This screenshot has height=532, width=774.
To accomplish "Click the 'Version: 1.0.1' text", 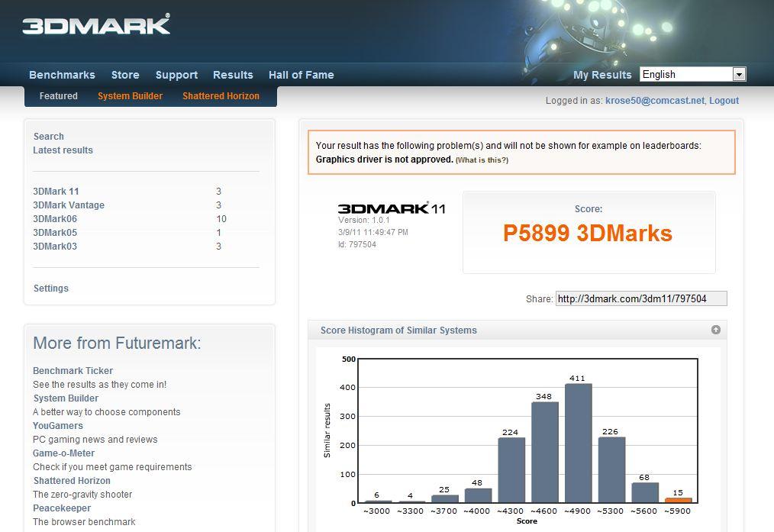I will point(364,220).
